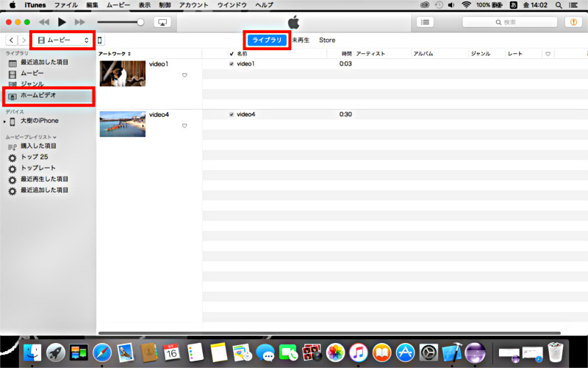The height and width of the screenshot is (368, 588).
Task: Open the 最近再生した項目 playlist
Action: (x=44, y=179)
